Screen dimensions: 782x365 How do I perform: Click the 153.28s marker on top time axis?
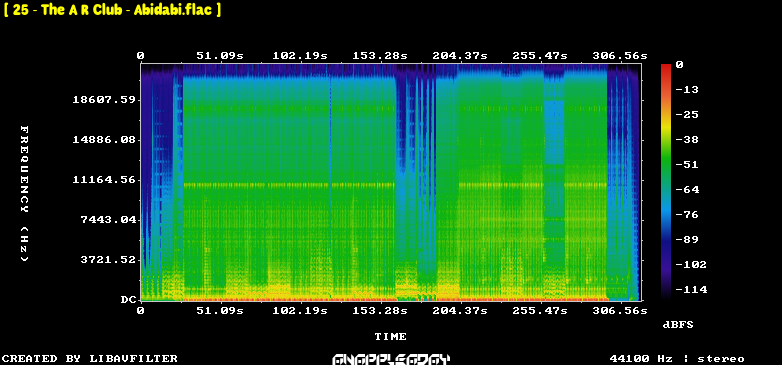pyautogui.click(x=380, y=56)
